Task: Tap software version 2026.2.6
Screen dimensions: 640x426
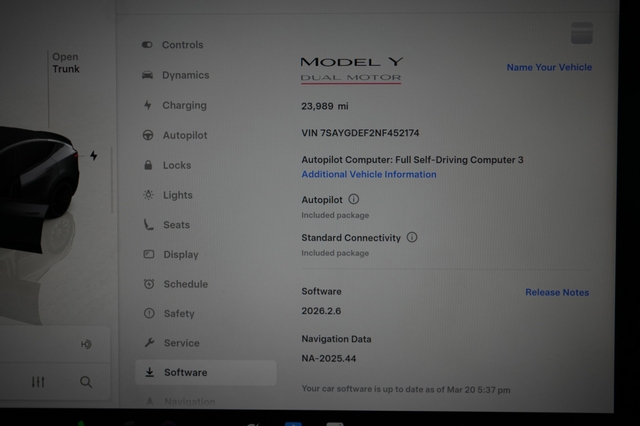Action: 321,311
